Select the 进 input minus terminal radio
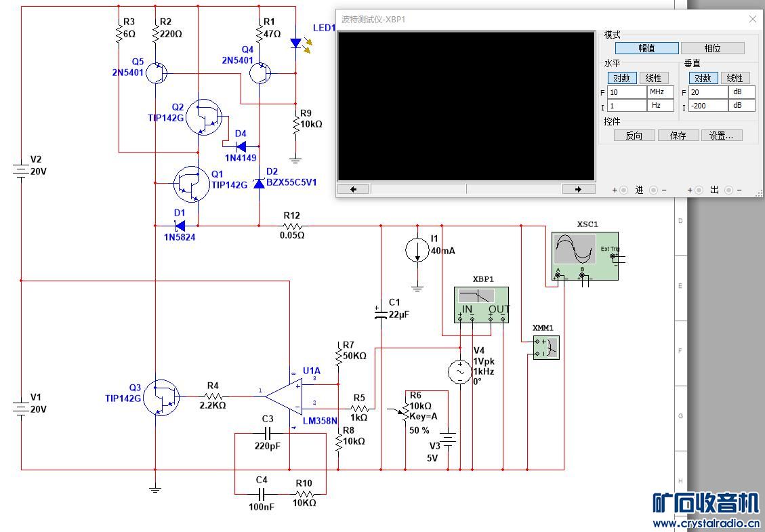This screenshot has width=765, height=532. coord(654,190)
